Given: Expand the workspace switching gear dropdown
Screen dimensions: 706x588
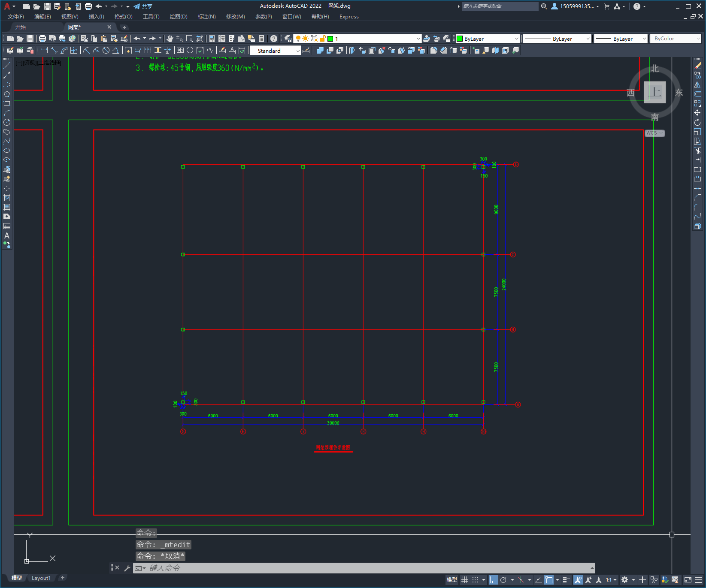Looking at the screenshot, I should [633, 580].
